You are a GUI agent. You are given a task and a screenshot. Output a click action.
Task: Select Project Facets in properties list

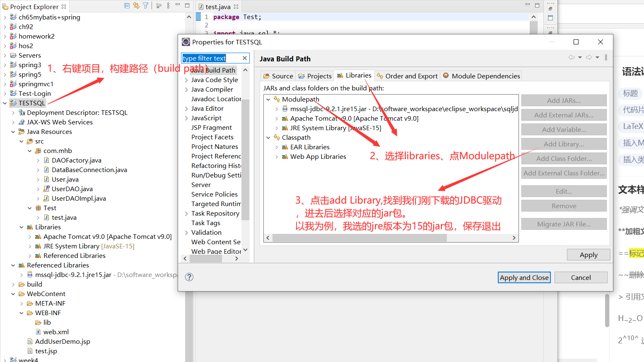(x=212, y=137)
